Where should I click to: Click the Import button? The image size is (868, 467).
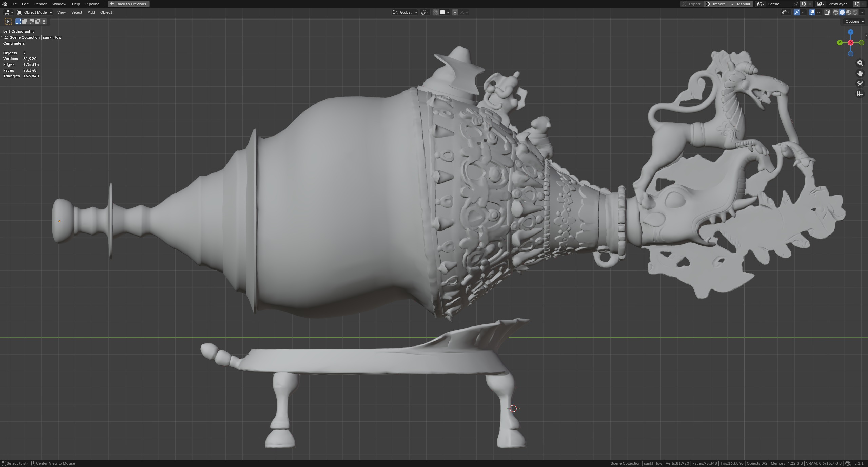click(715, 4)
